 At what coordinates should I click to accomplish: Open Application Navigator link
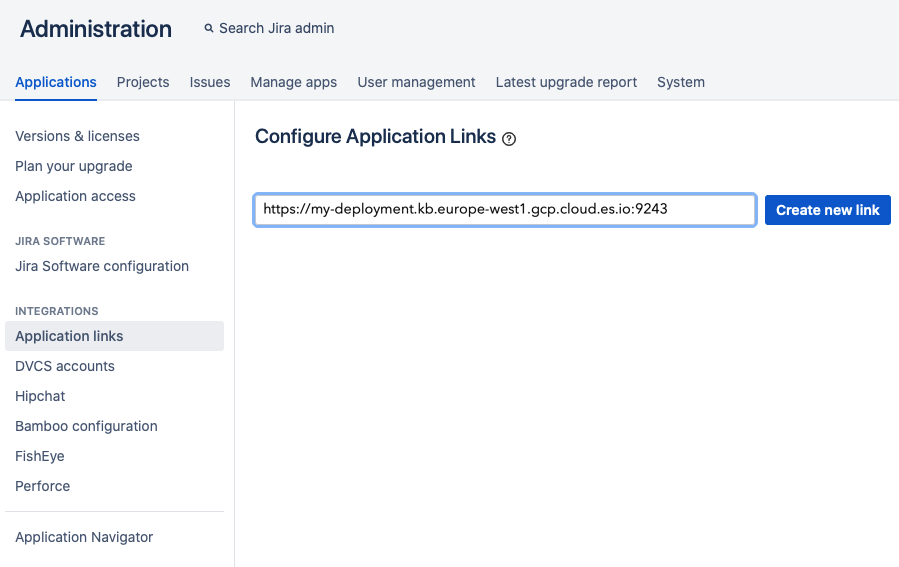(x=84, y=537)
